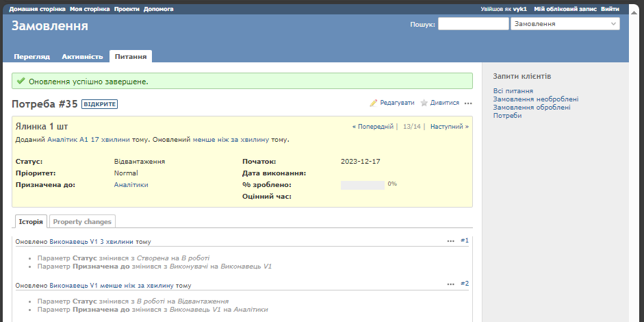The width and height of the screenshot is (644, 322).
Task: Click the search (Пошук) input field
Action: click(473, 23)
